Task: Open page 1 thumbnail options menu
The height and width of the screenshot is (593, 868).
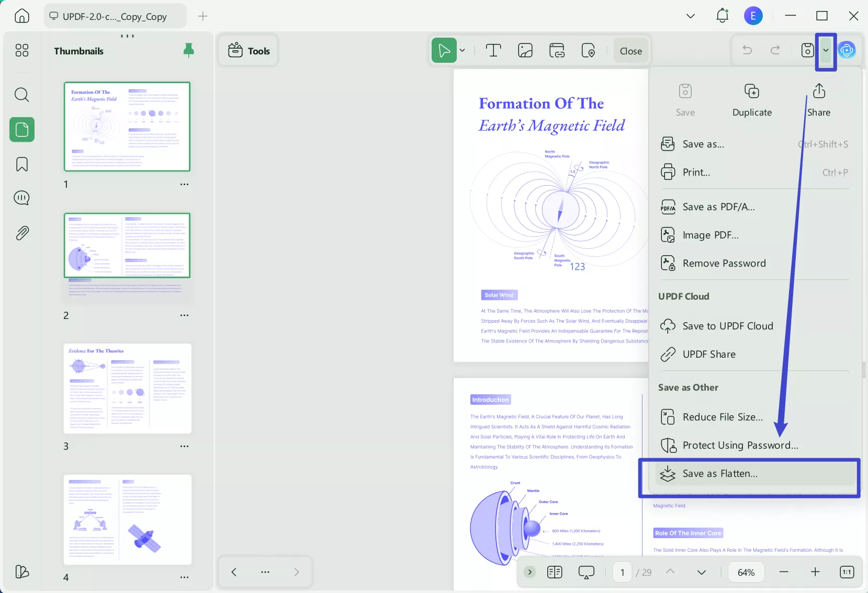Action: click(x=184, y=185)
